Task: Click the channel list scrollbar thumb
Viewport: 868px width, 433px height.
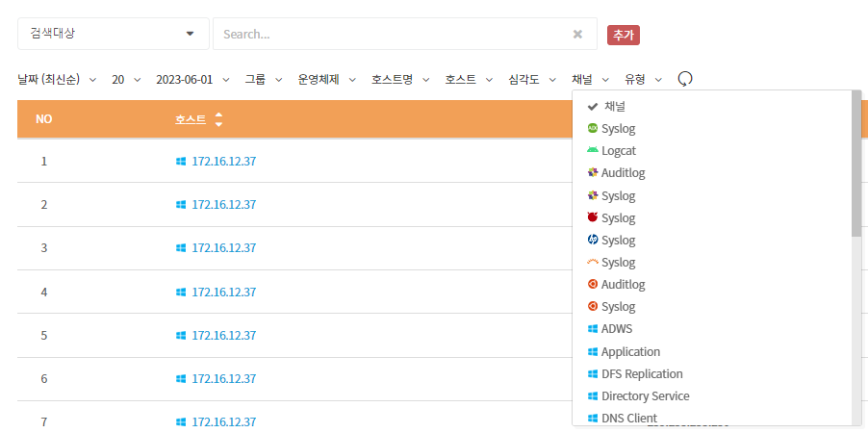Action: pos(856,164)
